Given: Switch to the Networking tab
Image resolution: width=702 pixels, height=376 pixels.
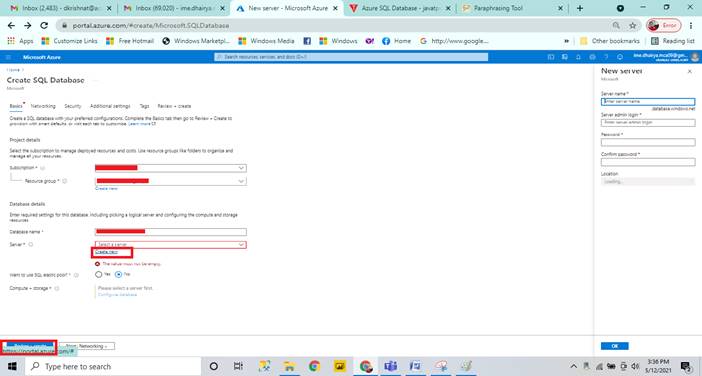Looking at the screenshot, I should 43,106.
